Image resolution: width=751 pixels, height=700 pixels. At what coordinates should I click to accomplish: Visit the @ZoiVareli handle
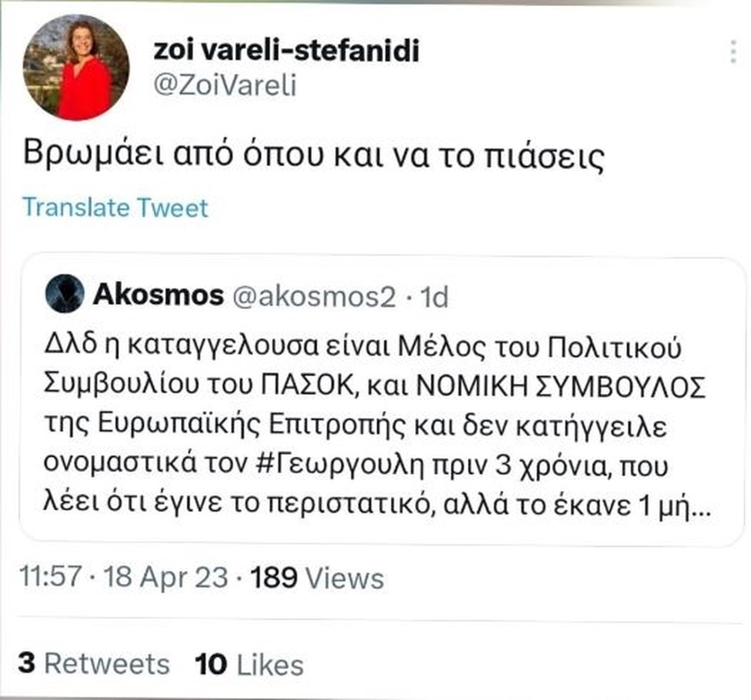pyautogui.click(x=225, y=86)
